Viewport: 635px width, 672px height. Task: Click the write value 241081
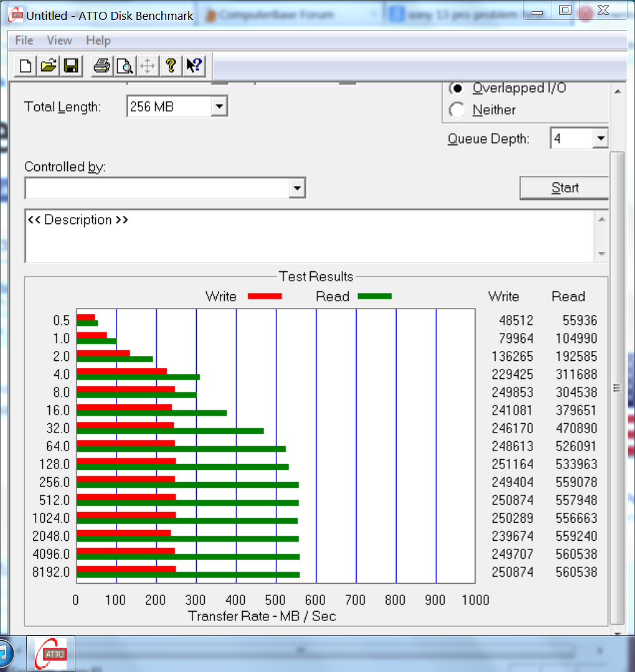pyautogui.click(x=512, y=411)
